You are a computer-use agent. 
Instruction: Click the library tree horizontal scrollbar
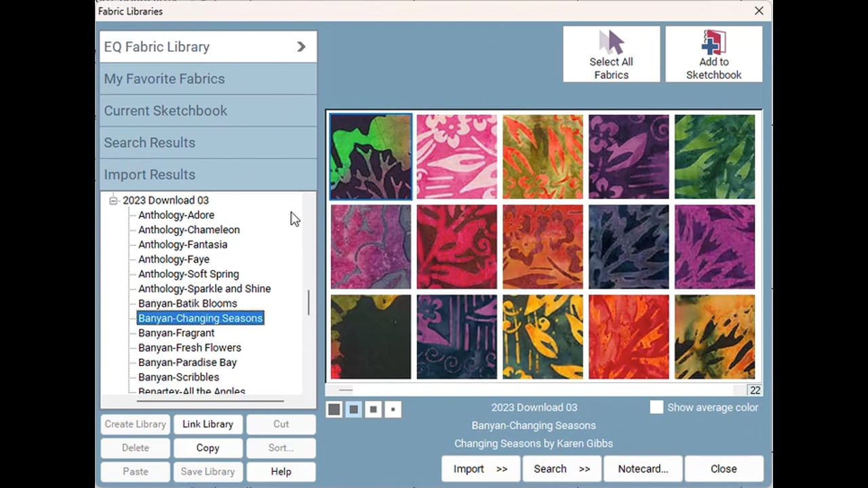coord(210,401)
